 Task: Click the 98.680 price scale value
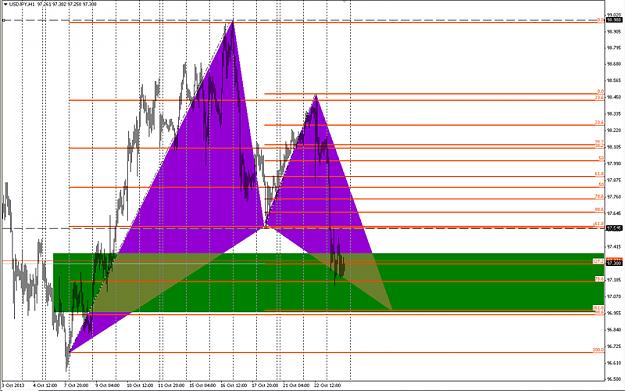tap(614, 64)
